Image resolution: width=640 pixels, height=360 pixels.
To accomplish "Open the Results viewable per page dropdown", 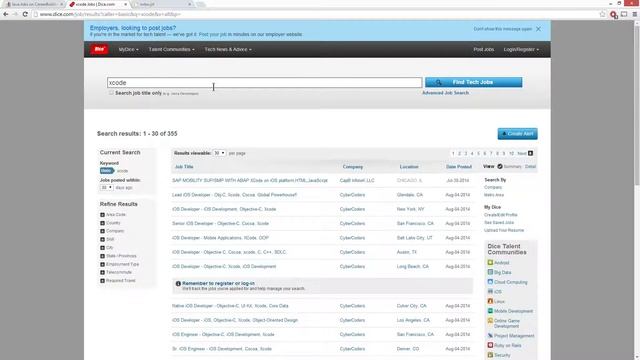I will [x=220, y=153].
